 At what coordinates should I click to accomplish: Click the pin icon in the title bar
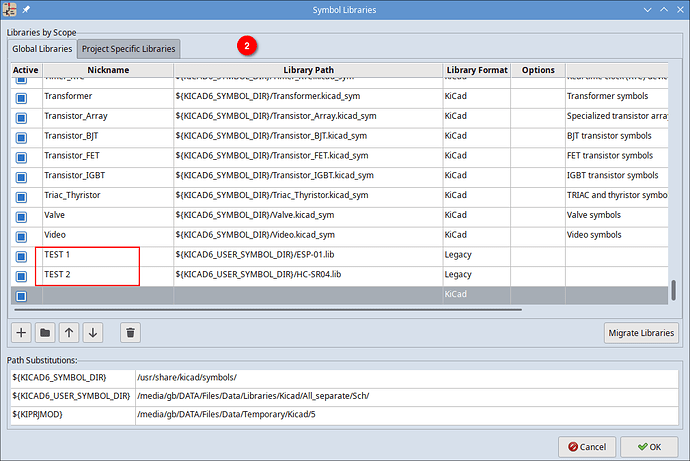pyautogui.click(x=26, y=9)
